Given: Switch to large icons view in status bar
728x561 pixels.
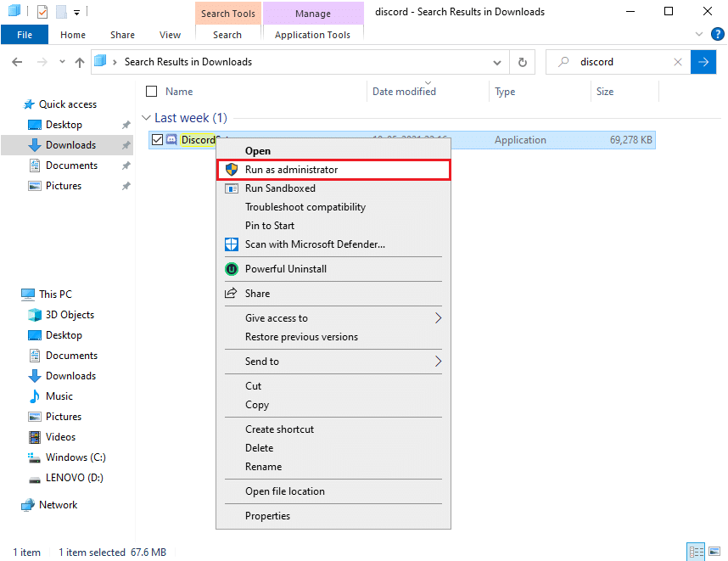Looking at the screenshot, I should point(713,552).
